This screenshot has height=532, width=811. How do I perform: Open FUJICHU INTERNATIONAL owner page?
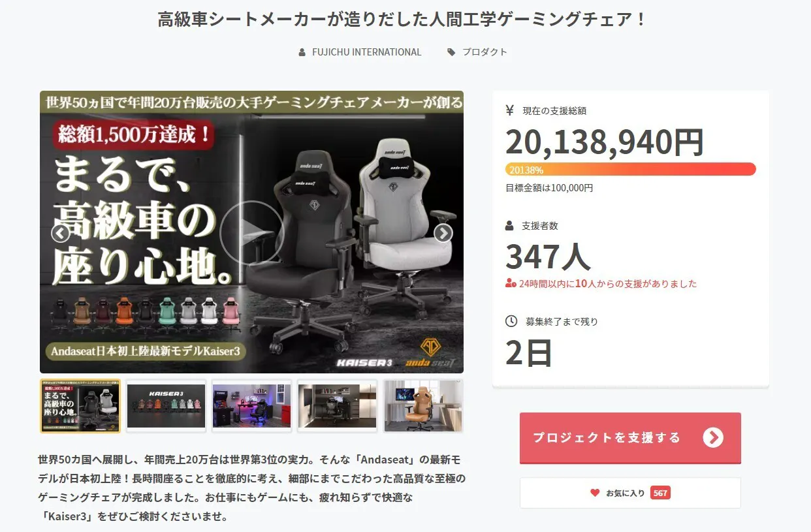point(367,52)
